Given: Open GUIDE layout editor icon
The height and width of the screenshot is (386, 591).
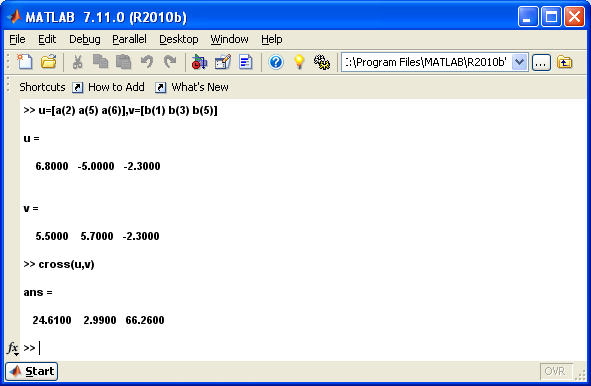Looking at the screenshot, I should 222,62.
